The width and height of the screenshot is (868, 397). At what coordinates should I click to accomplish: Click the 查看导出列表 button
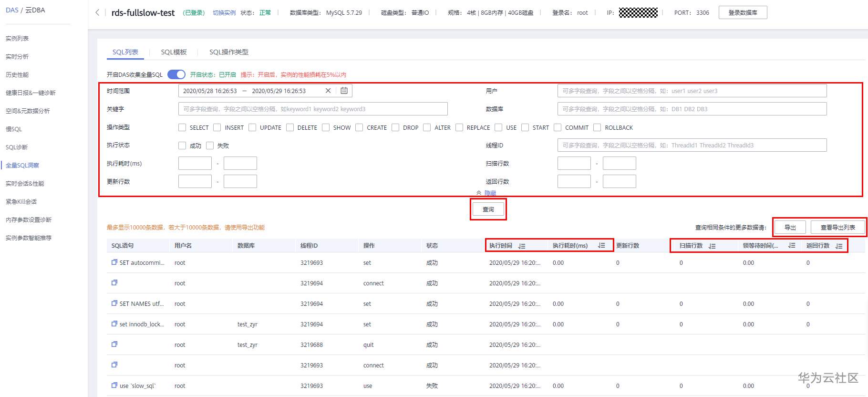838,227
